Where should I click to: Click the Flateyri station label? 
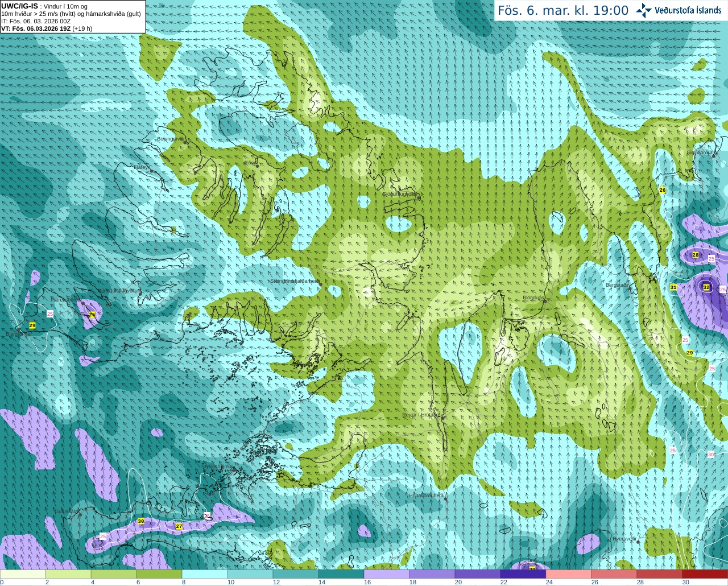pos(142,167)
